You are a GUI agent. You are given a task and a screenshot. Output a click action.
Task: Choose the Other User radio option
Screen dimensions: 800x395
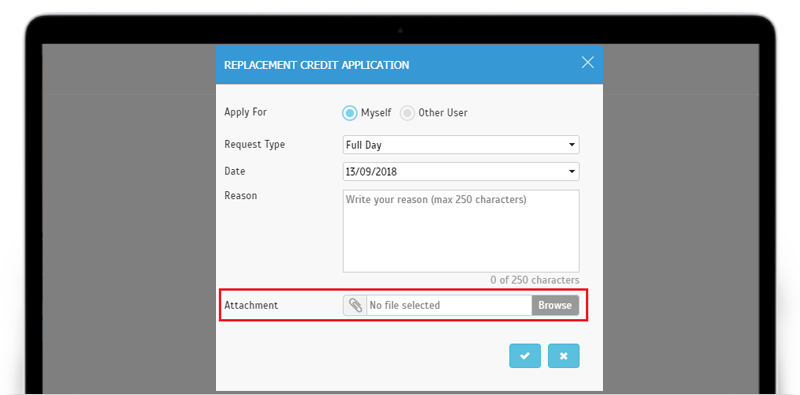407,113
